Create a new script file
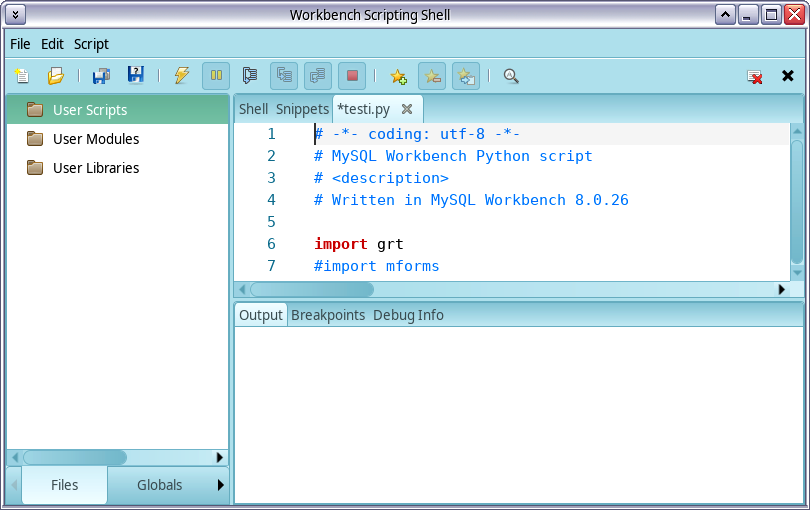810x510 pixels. pyautogui.click(x=22, y=76)
